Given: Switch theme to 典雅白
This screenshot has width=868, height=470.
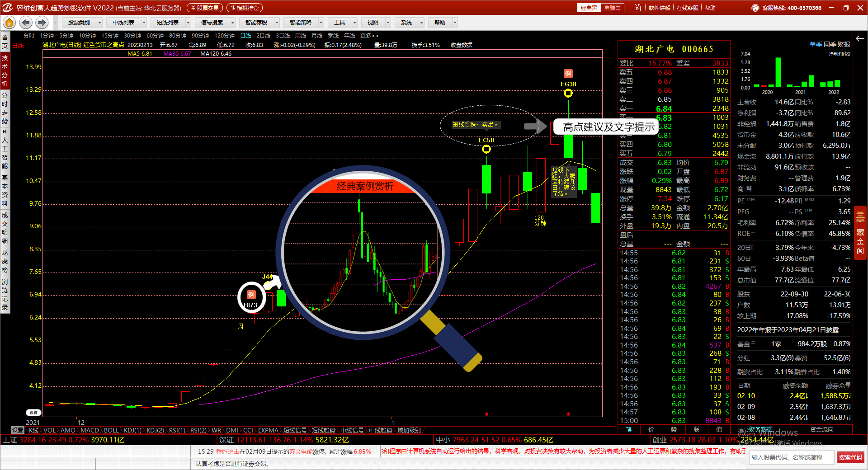Looking at the screenshot, I should pos(613,8).
